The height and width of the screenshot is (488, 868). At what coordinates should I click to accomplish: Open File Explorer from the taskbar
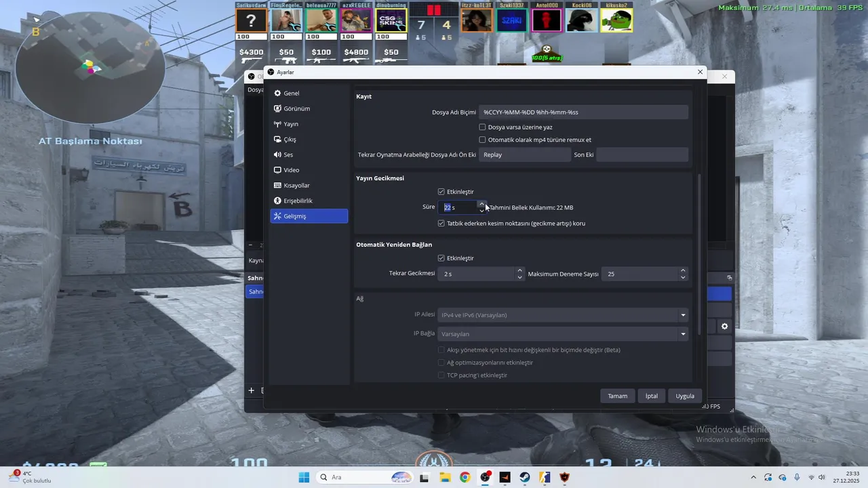coord(445,477)
